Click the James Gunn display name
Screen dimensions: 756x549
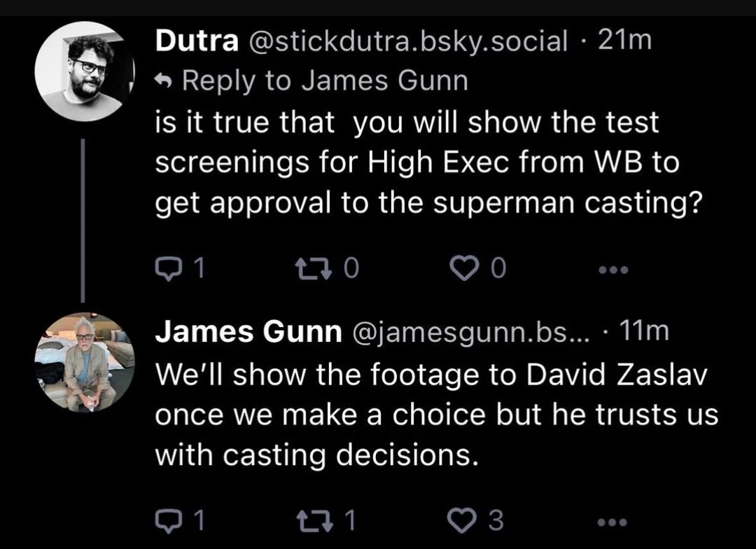[x=248, y=332]
